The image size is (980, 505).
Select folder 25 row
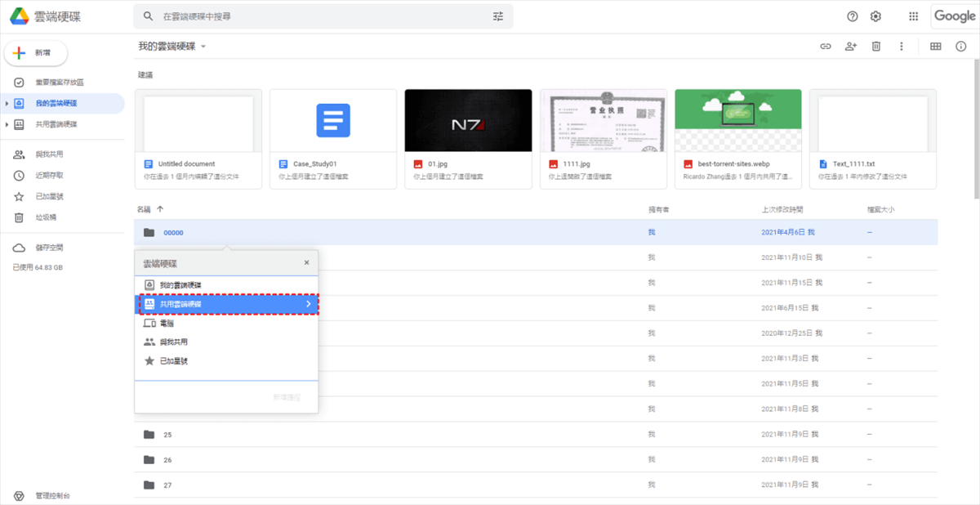click(x=537, y=435)
